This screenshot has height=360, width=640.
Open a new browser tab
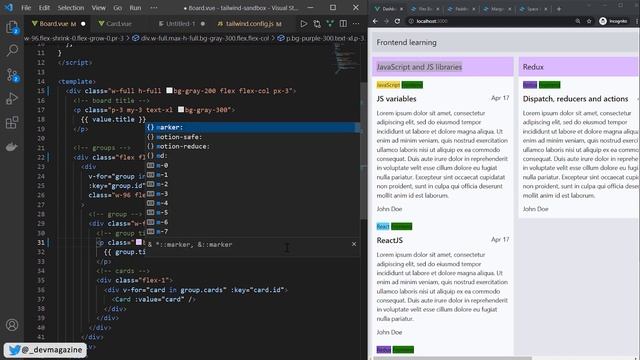[559, 9]
